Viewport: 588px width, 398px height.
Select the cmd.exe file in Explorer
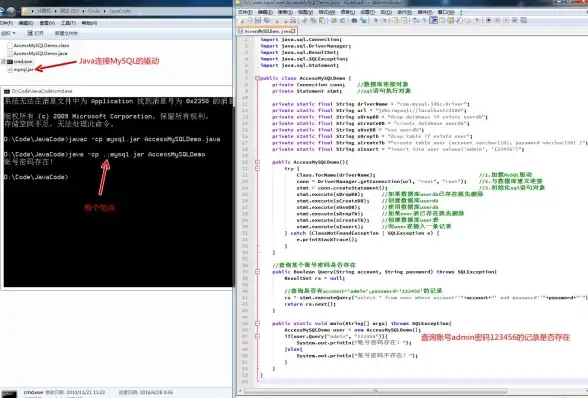(x=20, y=62)
